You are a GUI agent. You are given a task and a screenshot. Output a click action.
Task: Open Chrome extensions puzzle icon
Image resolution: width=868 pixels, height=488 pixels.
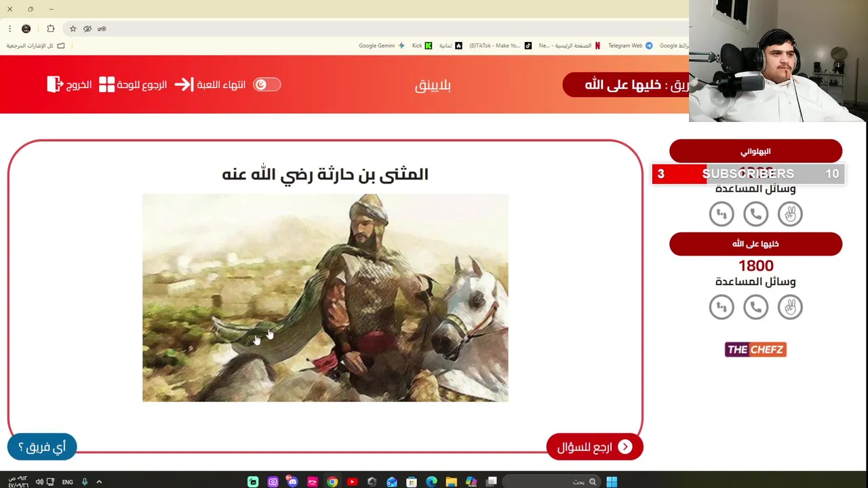(x=51, y=28)
